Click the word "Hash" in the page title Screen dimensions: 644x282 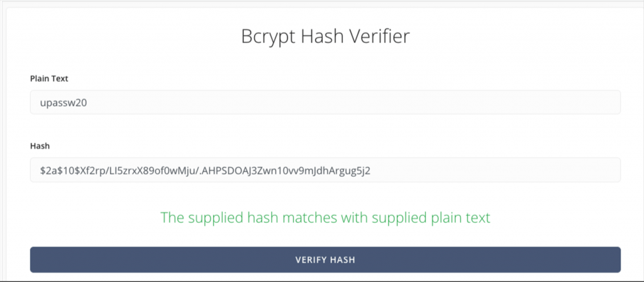click(323, 37)
